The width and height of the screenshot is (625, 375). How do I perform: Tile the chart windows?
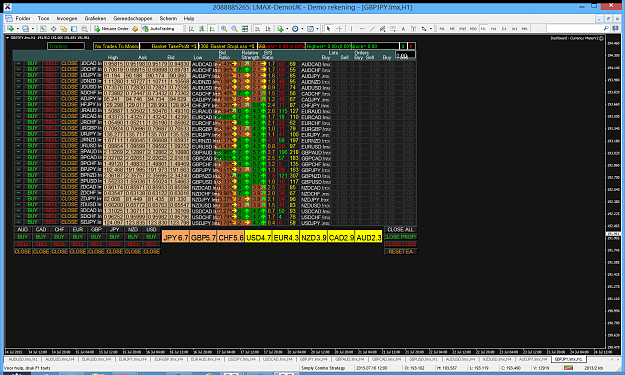point(245,29)
